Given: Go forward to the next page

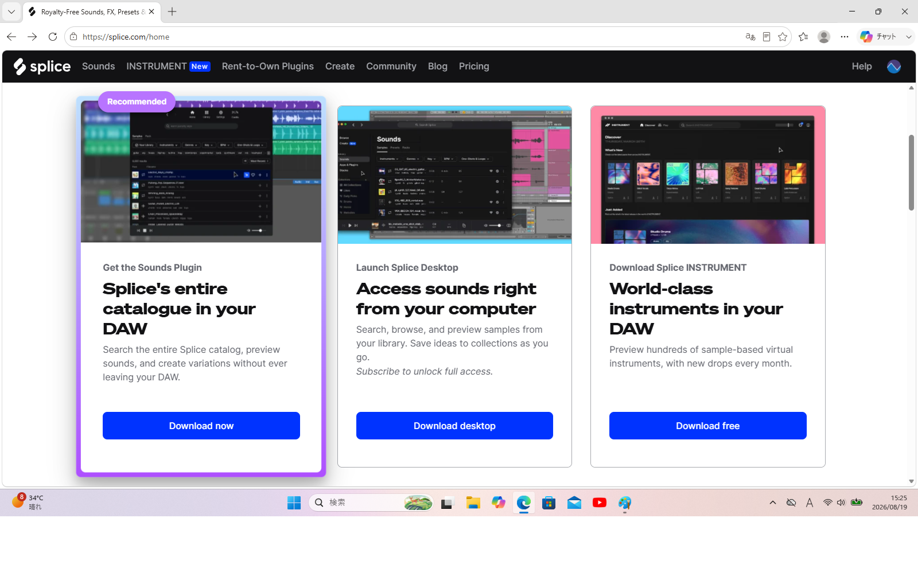Looking at the screenshot, I should (x=32, y=37).
